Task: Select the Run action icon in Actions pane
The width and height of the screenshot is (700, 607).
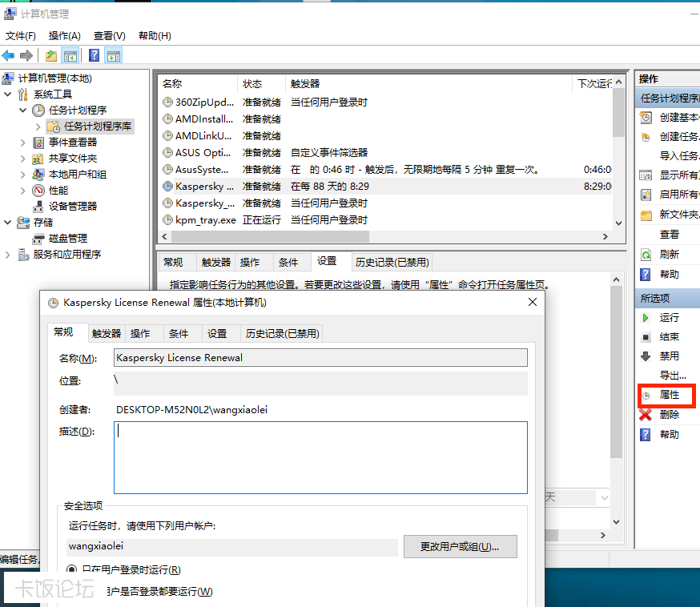Action: click(x=646, y=317)
